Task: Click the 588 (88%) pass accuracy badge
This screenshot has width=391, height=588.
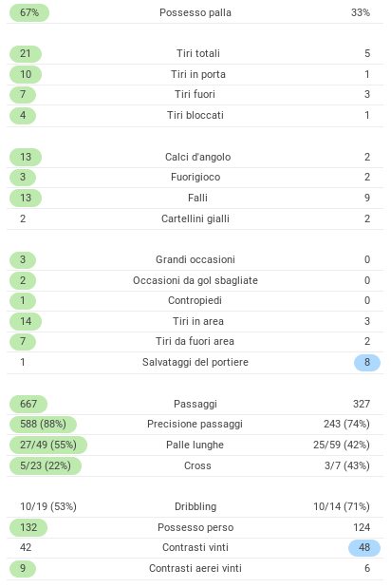Action: (43, 424)
